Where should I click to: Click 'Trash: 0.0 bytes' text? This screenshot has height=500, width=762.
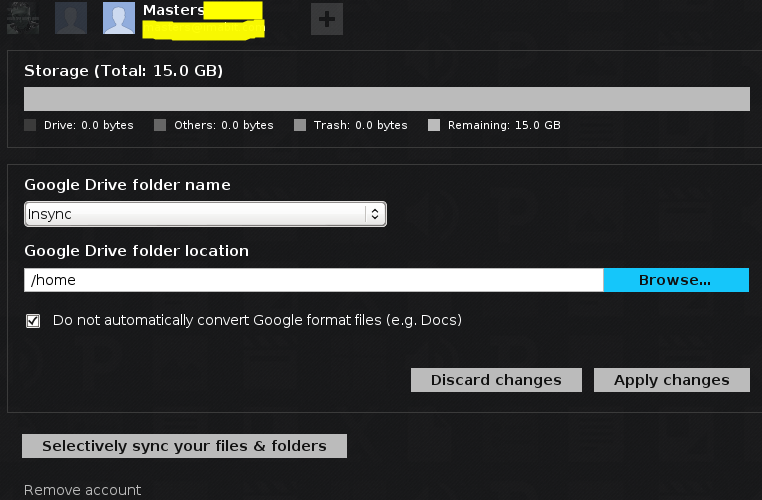pyautogui.click(x=361, y=125)
